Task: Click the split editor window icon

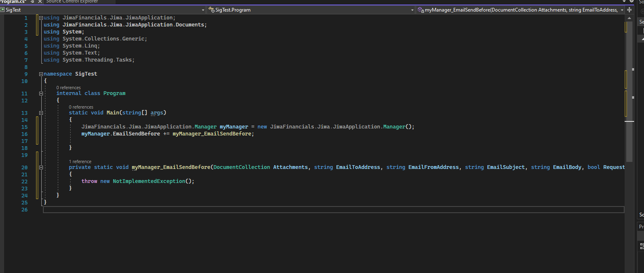Action: tap(629, 10)
